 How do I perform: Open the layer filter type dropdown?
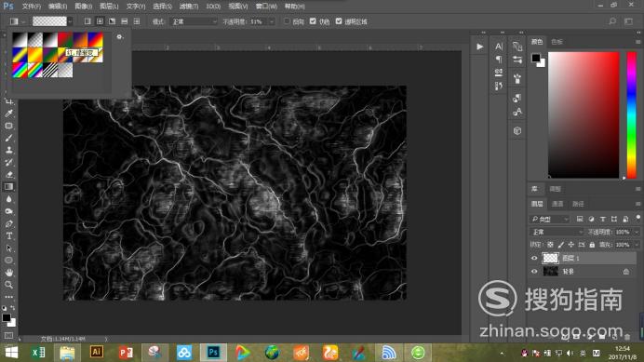point(549,219)
